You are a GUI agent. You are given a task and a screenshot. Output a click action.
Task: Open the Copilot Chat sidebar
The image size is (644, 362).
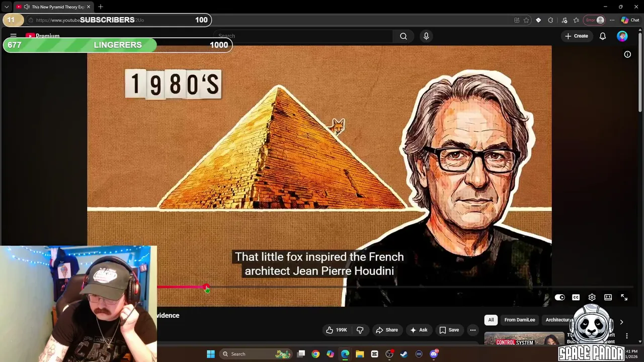pos(630,20)
